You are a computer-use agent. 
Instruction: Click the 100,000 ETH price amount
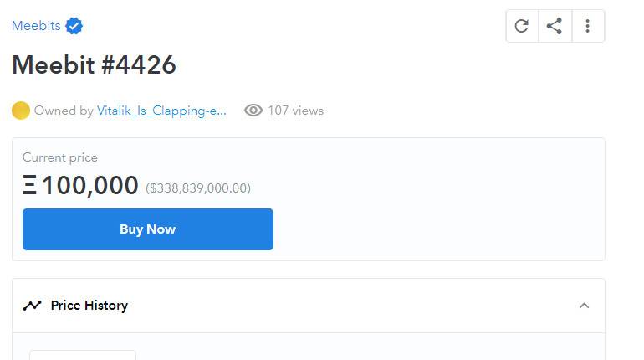coord(90,186)
